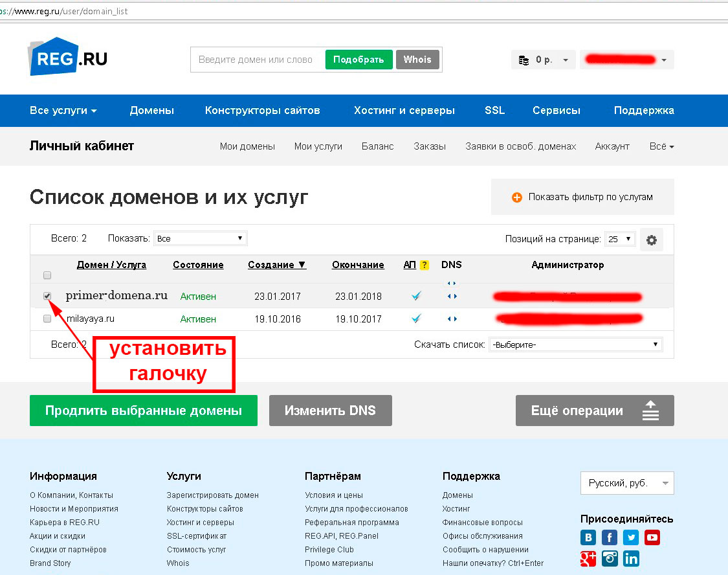The width and height of the screenshot is (728, 575).
Task: Open positions per page dropdown (25)
Action: click(620, 239)
